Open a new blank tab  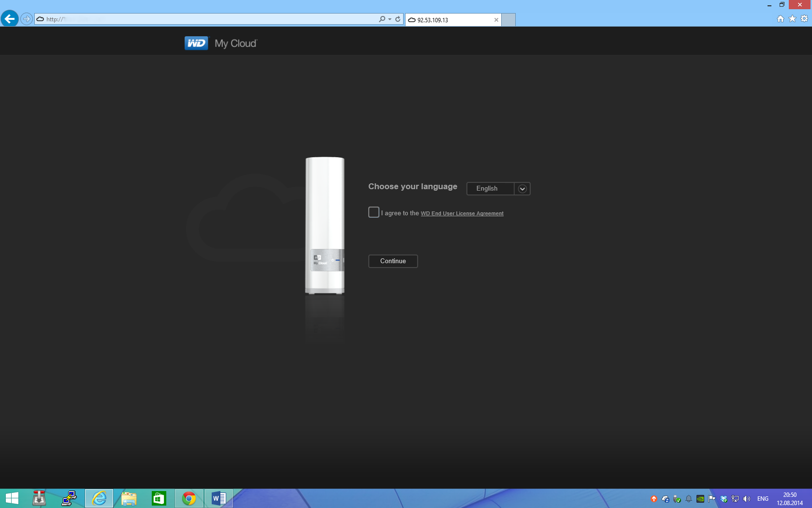click(x=508, y=20)
